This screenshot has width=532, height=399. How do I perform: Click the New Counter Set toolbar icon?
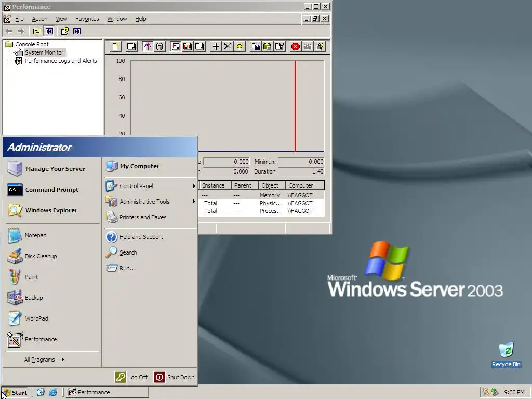[115, 46]
